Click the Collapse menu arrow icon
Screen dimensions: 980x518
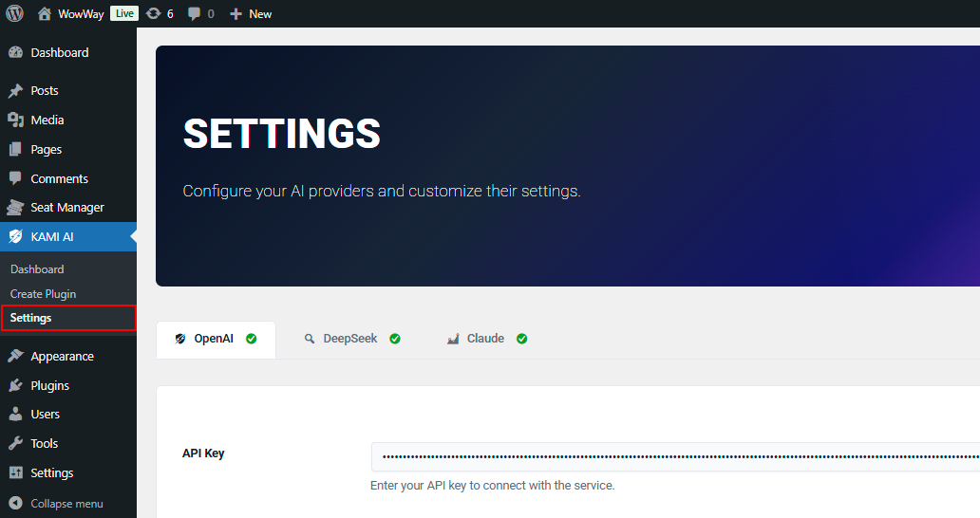click(x=15, y=503)
